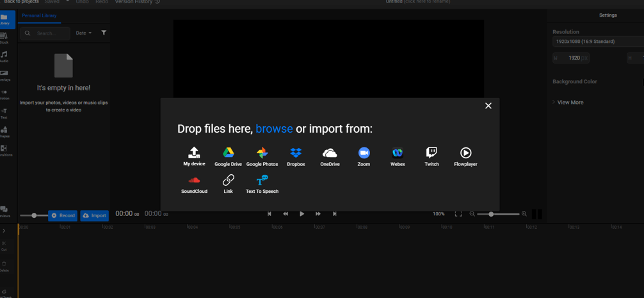Expand View More settings
This screenshot has width=644, height=298.
(568, 103)
